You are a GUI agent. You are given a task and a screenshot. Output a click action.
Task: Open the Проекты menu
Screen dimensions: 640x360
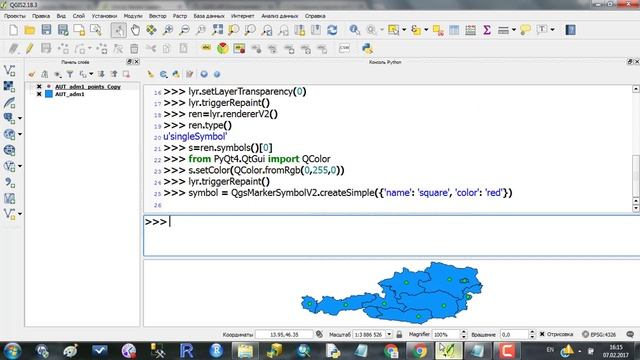coord(15,16)
